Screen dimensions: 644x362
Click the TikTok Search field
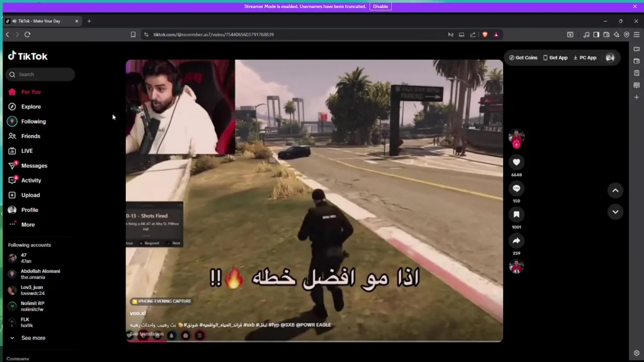click(41, 74)
